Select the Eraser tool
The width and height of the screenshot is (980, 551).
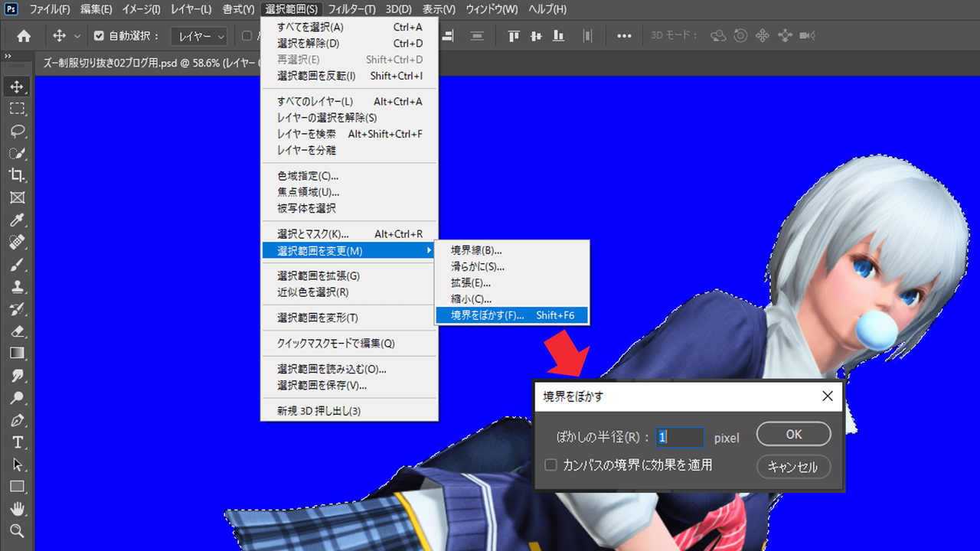click(x=17, y=331)
